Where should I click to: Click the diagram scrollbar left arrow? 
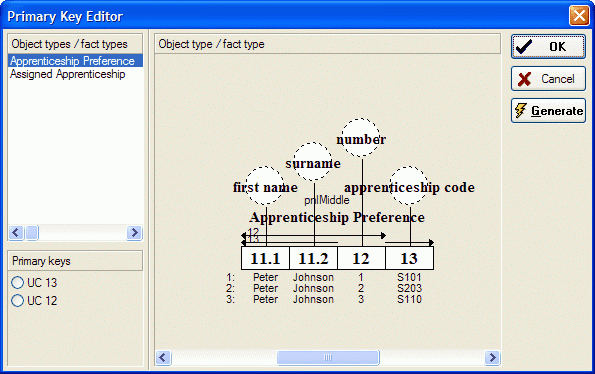click(164, 357)
